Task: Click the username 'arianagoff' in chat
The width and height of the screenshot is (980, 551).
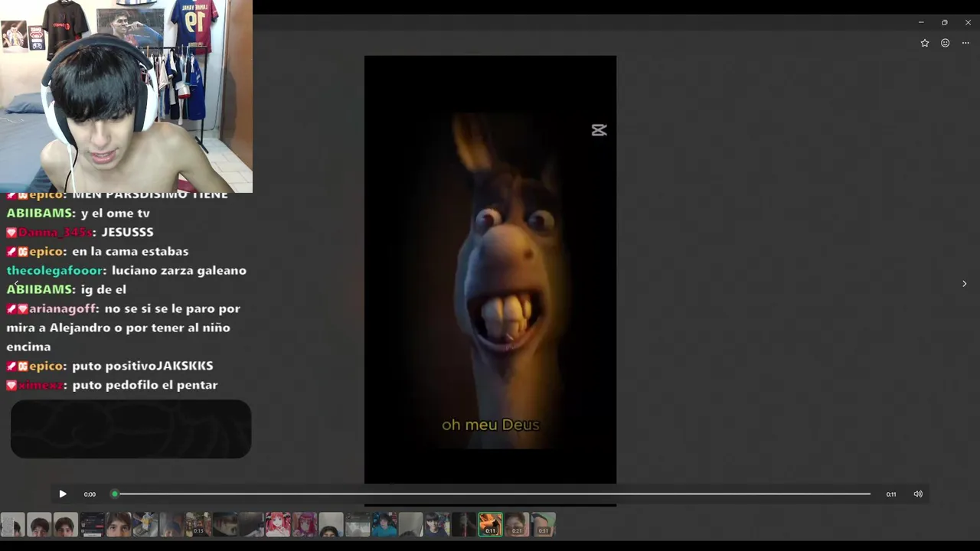Action: coord(64,309)
